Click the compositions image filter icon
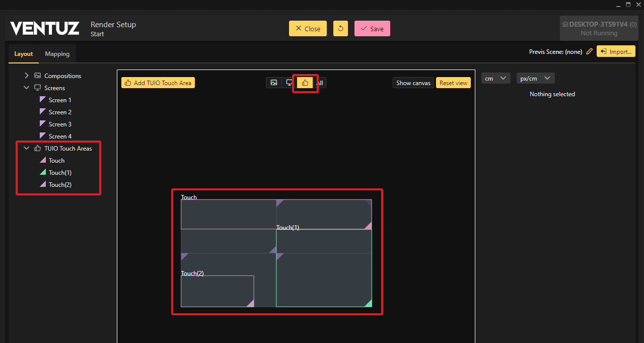Viewport: 644px width, 343px height. [x=273, y=83]
